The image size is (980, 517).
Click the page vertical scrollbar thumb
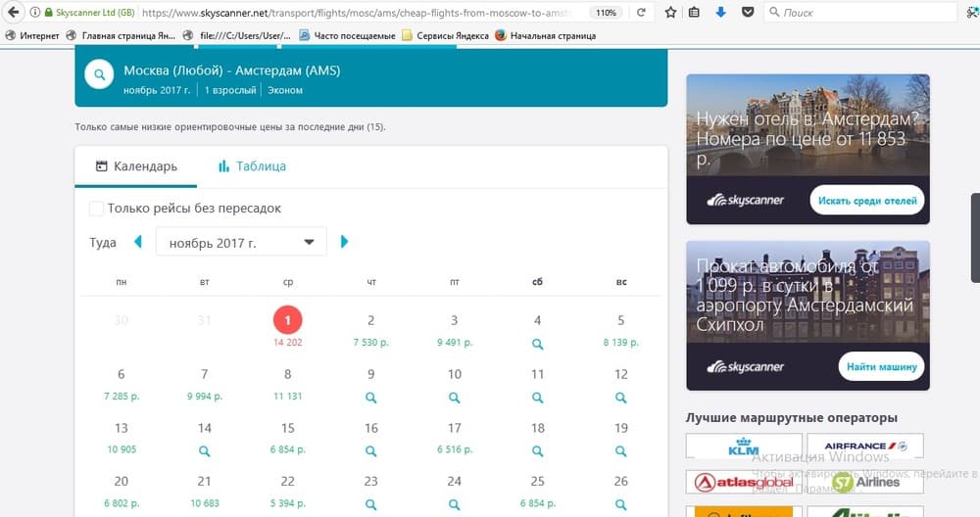(975, 237)
